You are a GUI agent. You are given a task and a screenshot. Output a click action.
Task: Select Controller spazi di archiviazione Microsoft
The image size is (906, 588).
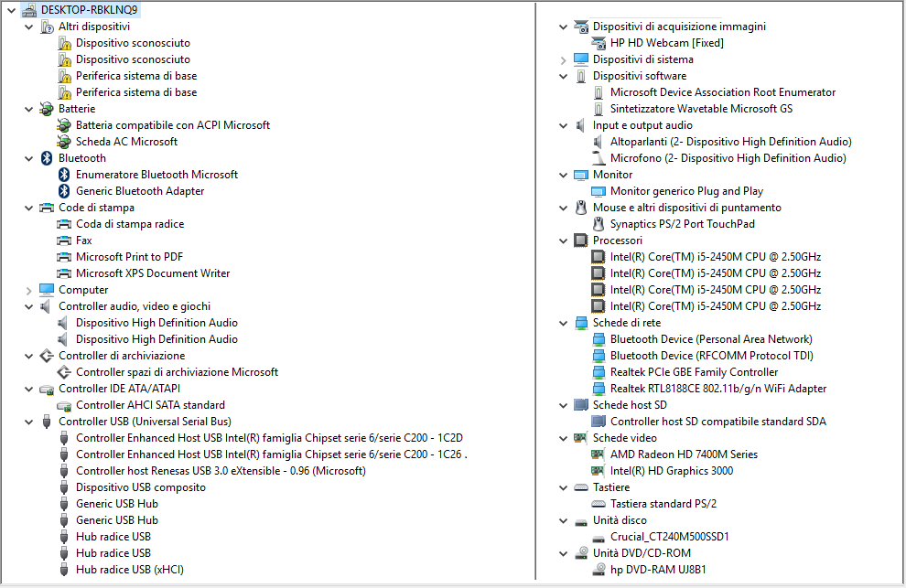click(x=177, y=372)
